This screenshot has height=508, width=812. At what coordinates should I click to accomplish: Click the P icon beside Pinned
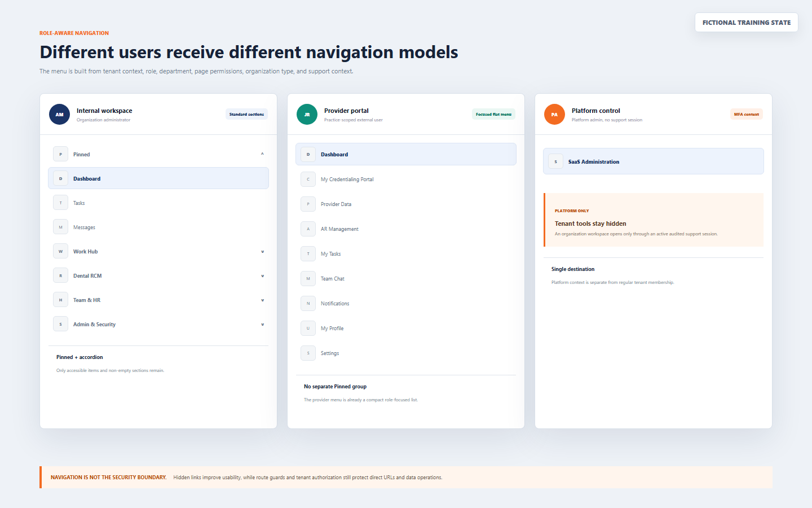pyautogui.click(x=60, y=154)
